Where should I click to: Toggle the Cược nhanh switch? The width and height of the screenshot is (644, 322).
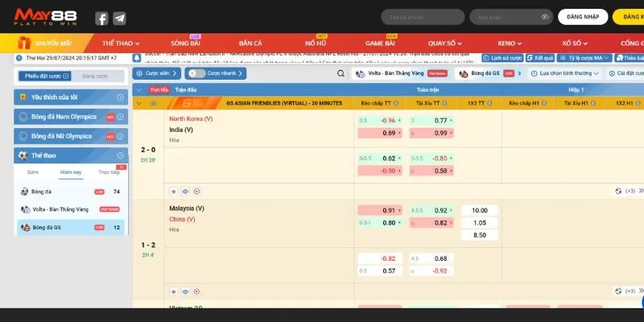click(x=193, y=73)
